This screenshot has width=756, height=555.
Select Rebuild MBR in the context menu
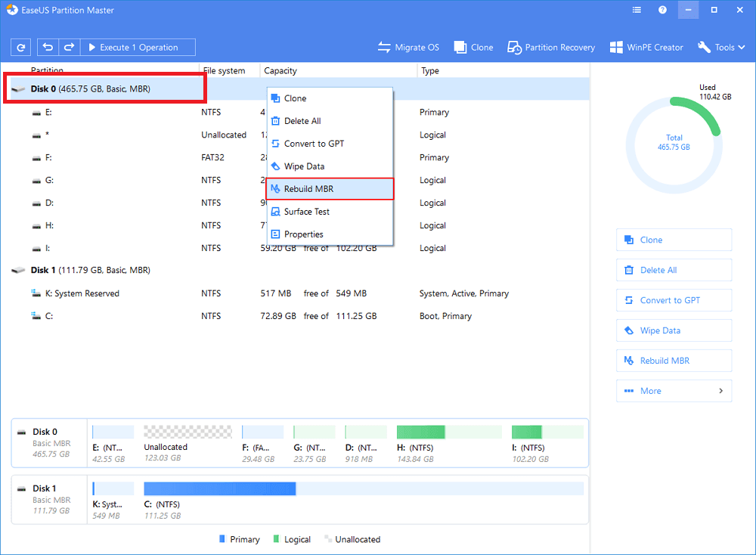point(330,189)
